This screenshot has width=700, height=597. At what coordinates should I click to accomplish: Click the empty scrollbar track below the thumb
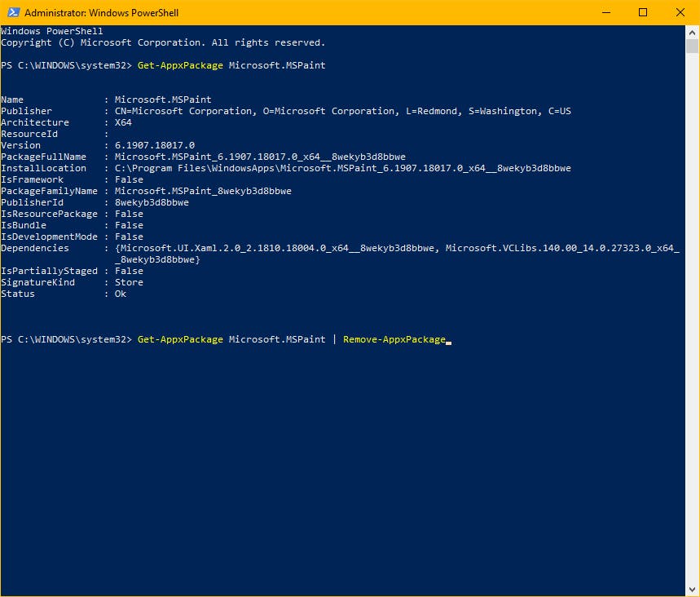tap(693, 326)
